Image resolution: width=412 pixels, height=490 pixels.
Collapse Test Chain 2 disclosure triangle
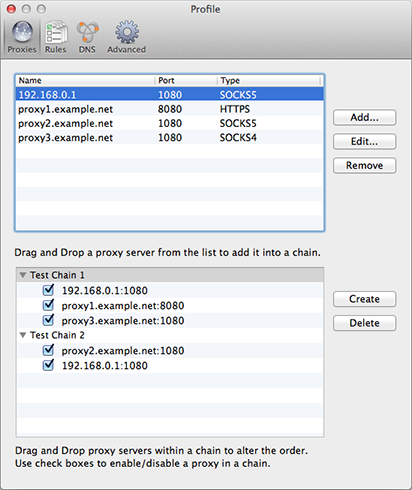pyautogui.click(x=23, y=335)
